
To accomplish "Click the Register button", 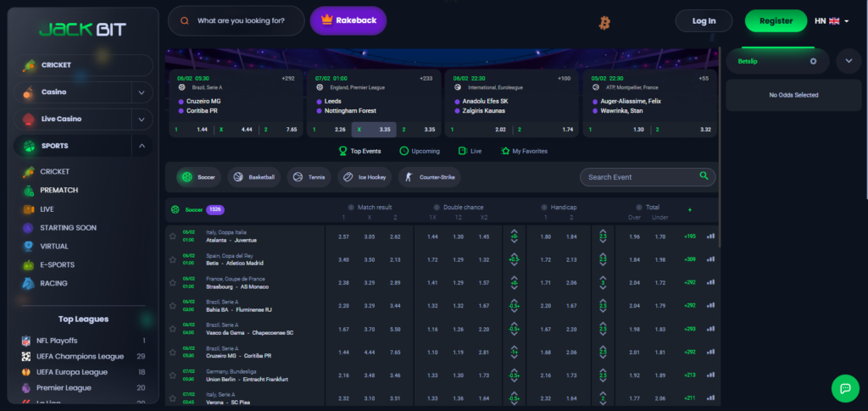I will [x=776, y=21].
